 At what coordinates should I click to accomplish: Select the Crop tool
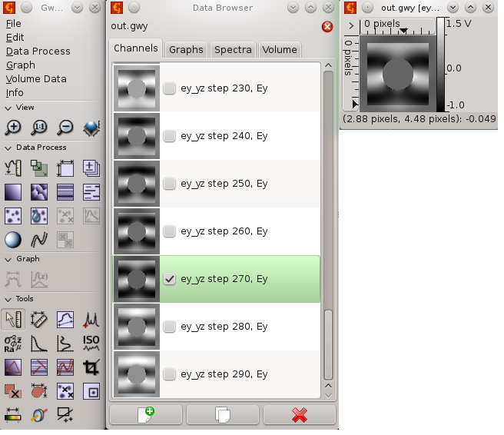91,368
